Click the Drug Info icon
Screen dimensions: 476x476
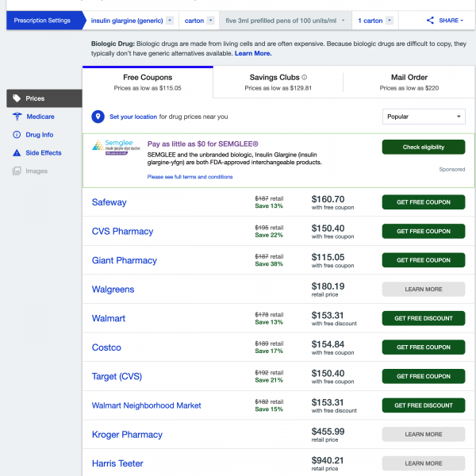click(17, 135)
